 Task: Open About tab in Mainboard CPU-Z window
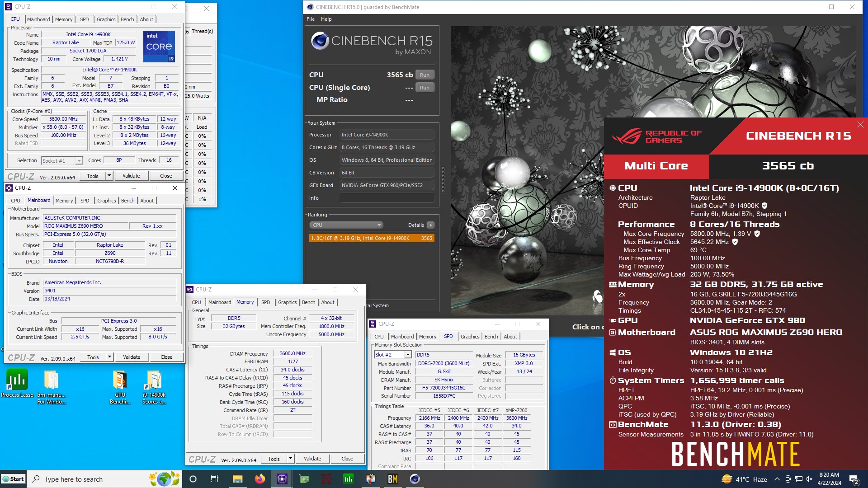147,201
